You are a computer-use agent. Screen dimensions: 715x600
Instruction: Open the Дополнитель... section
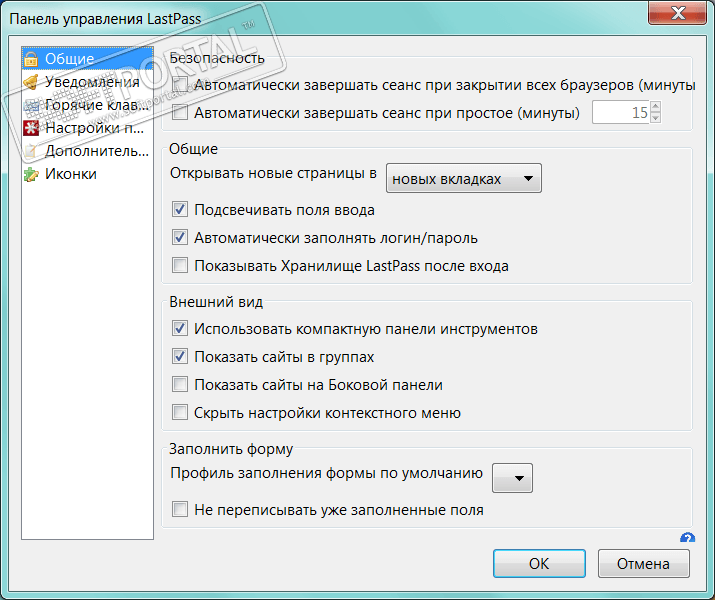pyautogui.click(x=87, y=151)
